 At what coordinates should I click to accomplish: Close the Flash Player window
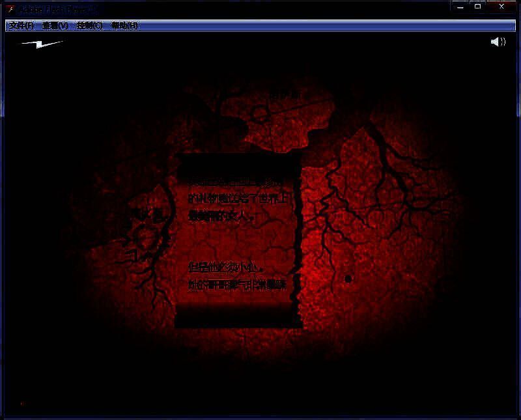click(502, 6)
